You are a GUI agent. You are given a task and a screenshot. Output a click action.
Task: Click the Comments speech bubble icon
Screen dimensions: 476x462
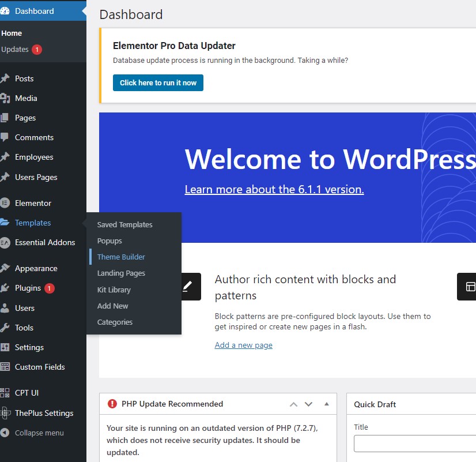[x=4, y=137]
